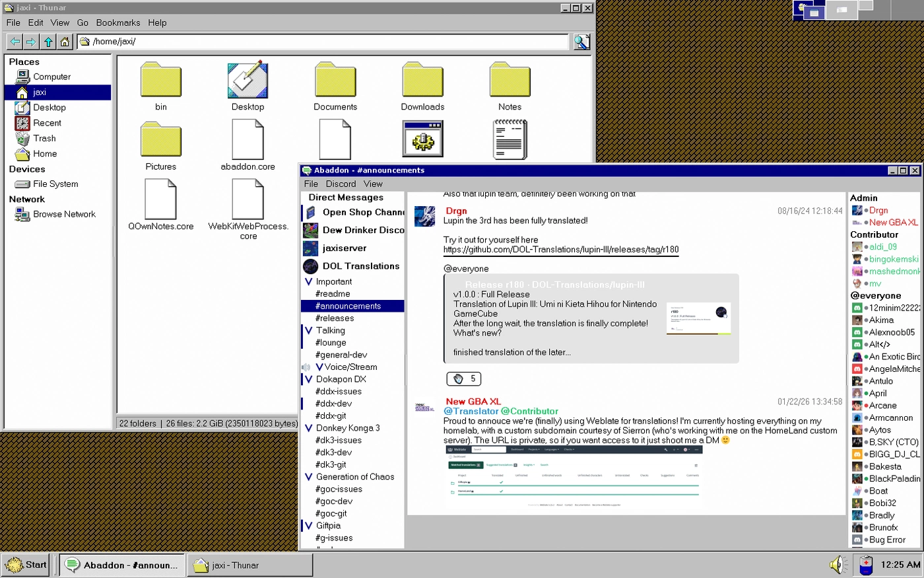This screenshot has height=578, width=924.
Task: Select the QOwnNotes.core file icon
Action: (x=161, y=199)
